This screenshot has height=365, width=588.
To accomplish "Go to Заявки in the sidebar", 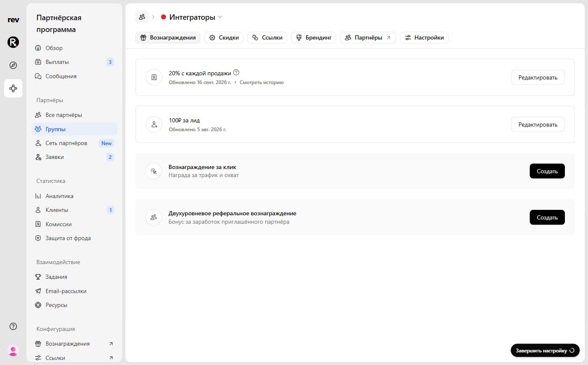I will coord(74,157).
